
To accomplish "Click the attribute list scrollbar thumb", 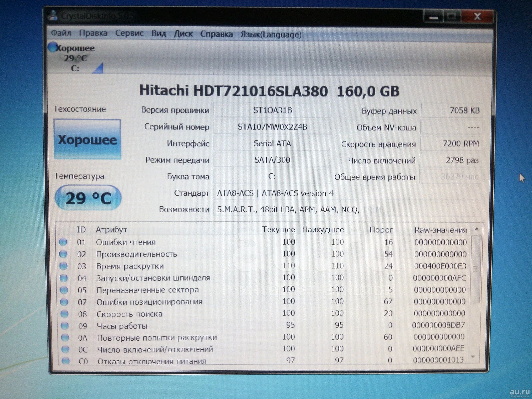I will [475, 269].
